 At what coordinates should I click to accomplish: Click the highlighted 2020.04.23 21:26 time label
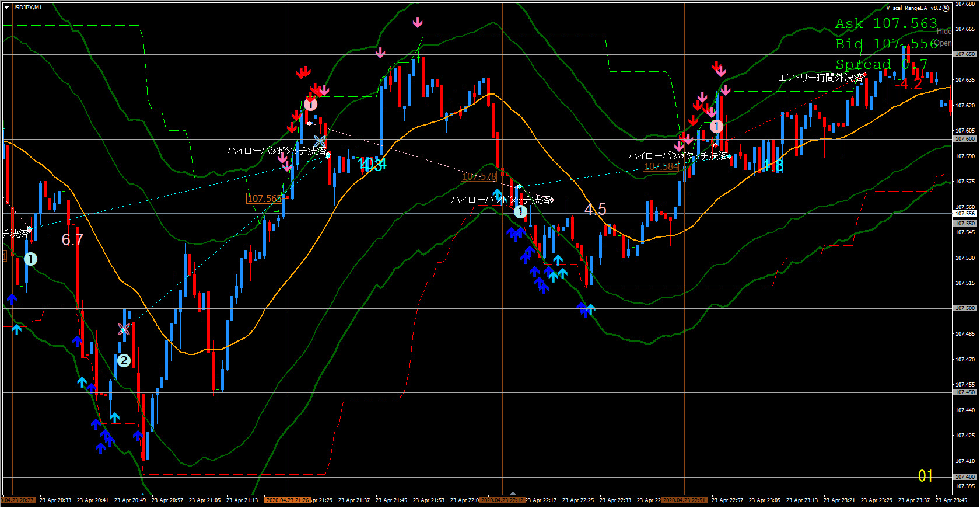click(287, 500)
